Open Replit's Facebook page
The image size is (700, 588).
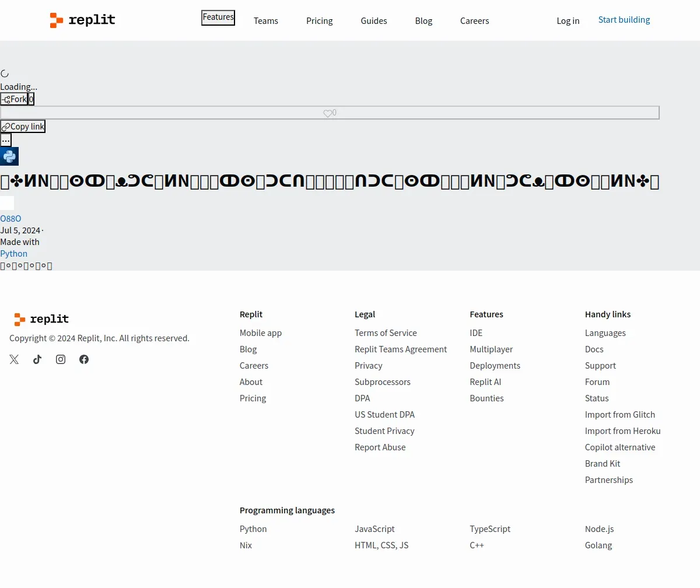point(84,359)
